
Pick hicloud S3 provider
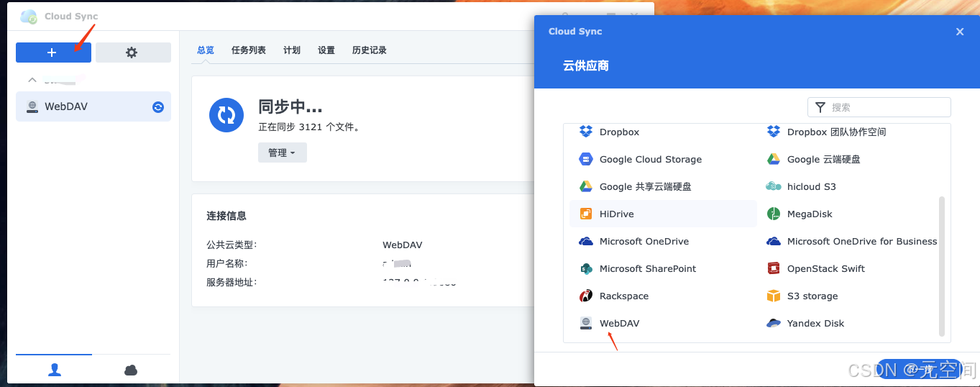[851, 187]
